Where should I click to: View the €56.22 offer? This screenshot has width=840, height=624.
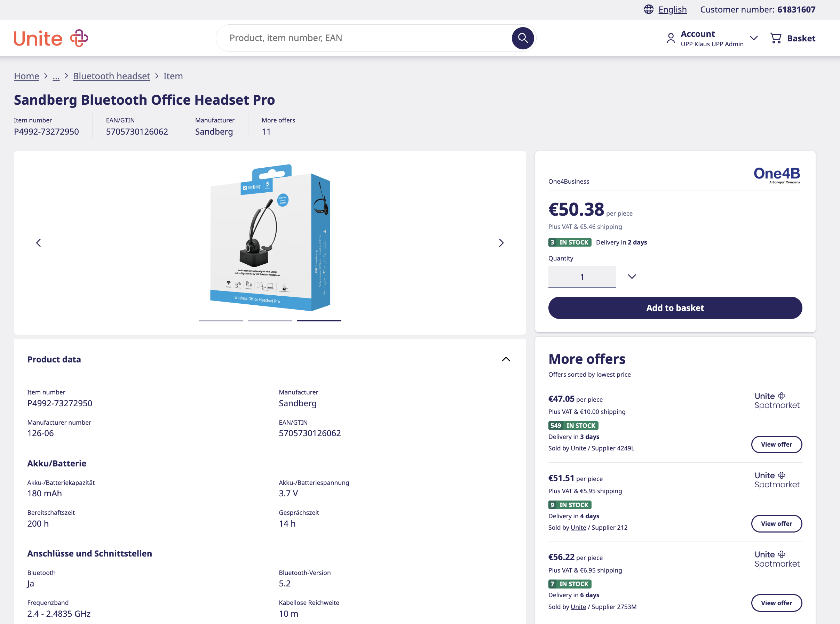pyautogui.click(x=777, y=603)
